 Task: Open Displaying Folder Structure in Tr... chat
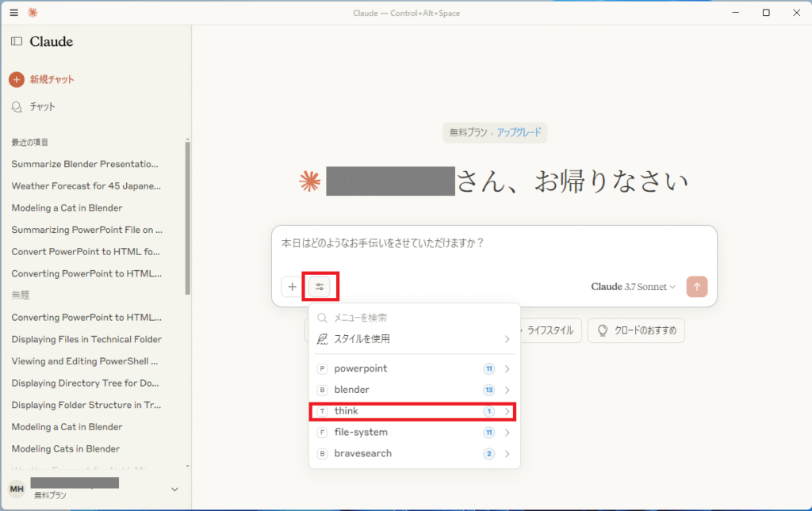click(x=86, y=405)
